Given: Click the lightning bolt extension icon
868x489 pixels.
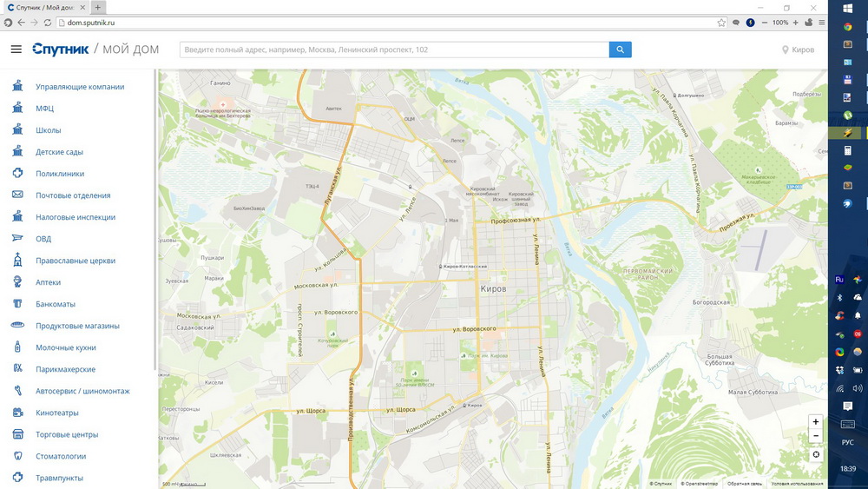Looking at the screenshot, I should click(x=750, y=23).
